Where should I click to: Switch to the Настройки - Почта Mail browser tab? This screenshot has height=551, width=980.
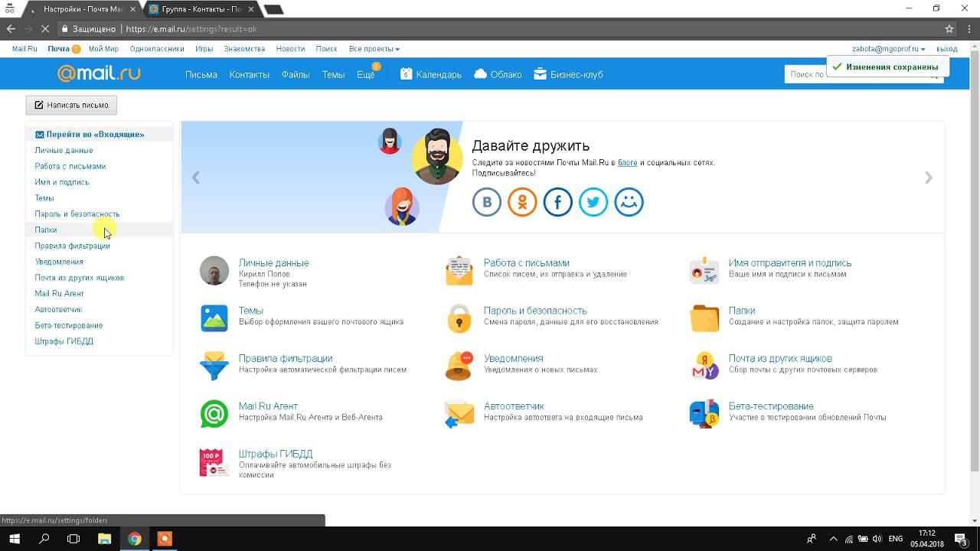click(83, 9)
